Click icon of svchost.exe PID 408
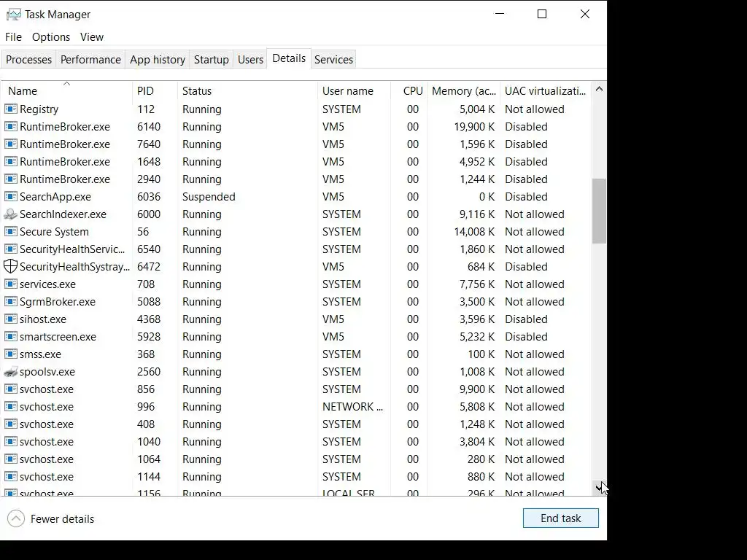Viewport: 747px width, 560px height. click(x=11, y=424)
